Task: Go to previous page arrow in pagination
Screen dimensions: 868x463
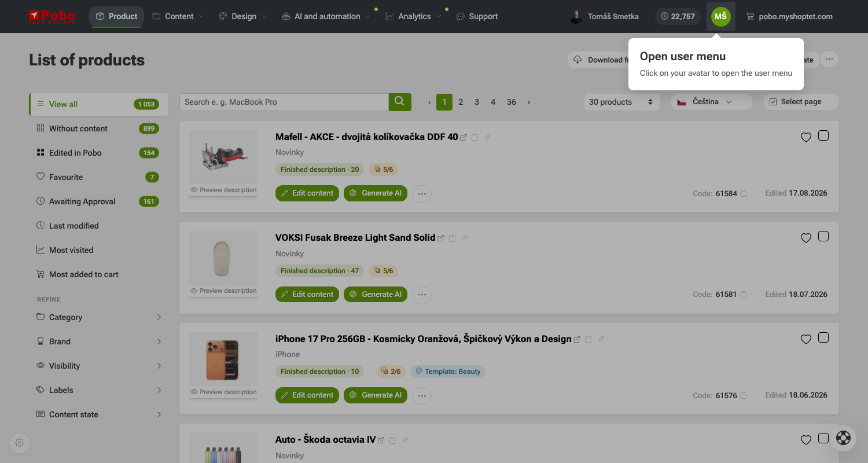Action: (429, 102)
